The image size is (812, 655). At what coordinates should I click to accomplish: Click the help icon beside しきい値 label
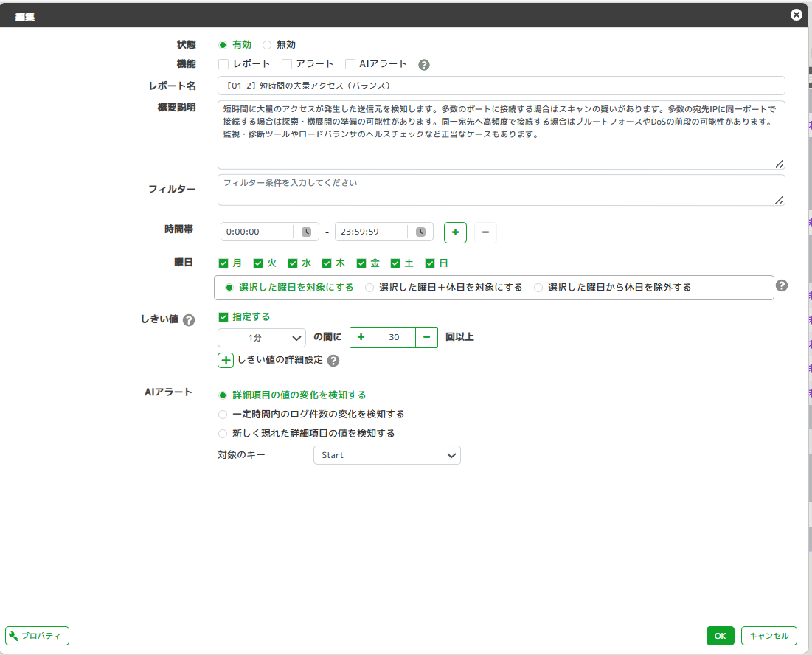[x=189, y=320]
